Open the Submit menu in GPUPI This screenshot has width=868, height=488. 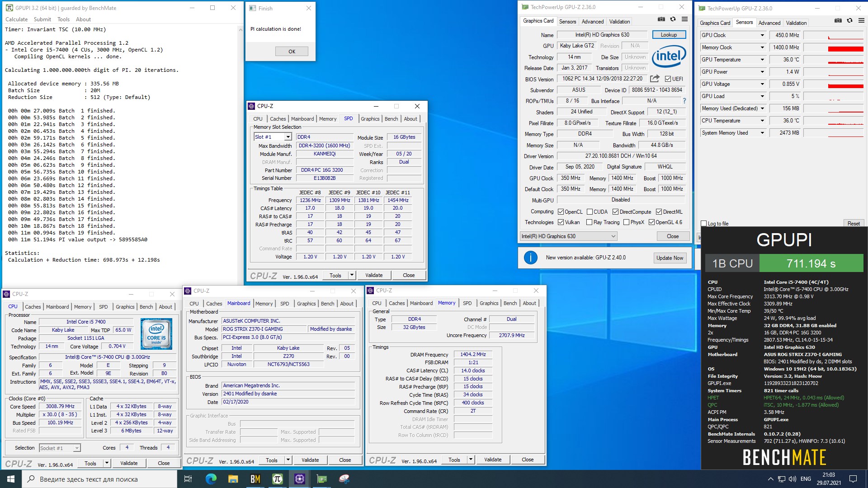coord(42,19)
